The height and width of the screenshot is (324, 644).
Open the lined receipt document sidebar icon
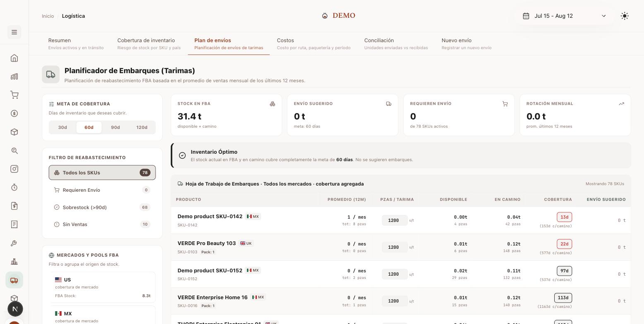(x=14, y=224)
